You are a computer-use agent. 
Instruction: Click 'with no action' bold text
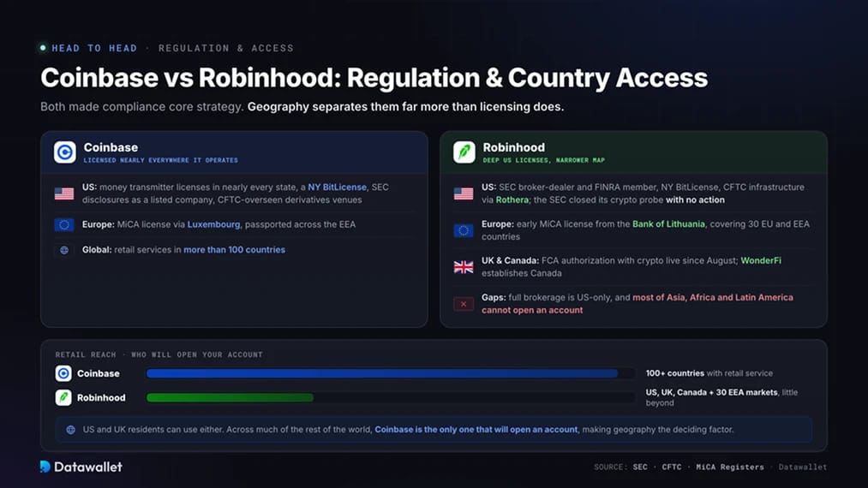click(695, 199)
